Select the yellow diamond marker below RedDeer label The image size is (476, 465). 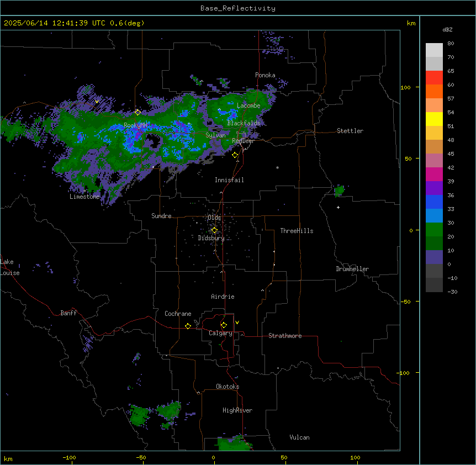coord(235,155)
